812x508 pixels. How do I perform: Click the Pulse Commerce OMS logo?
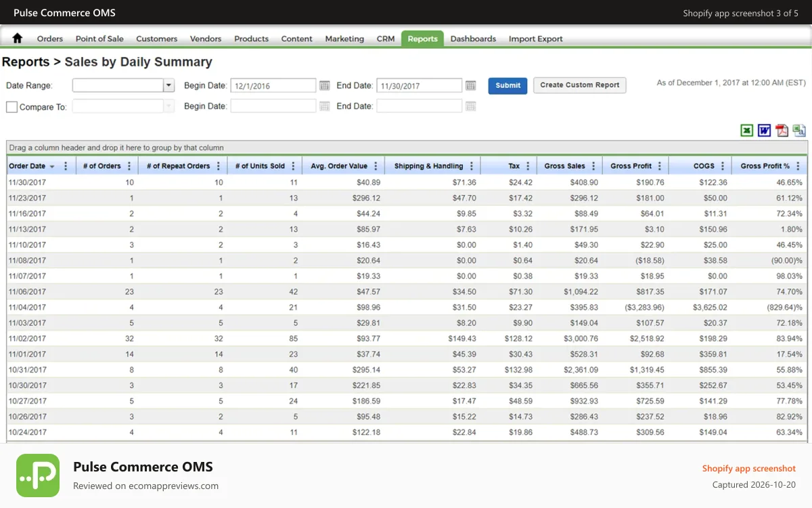38,475
